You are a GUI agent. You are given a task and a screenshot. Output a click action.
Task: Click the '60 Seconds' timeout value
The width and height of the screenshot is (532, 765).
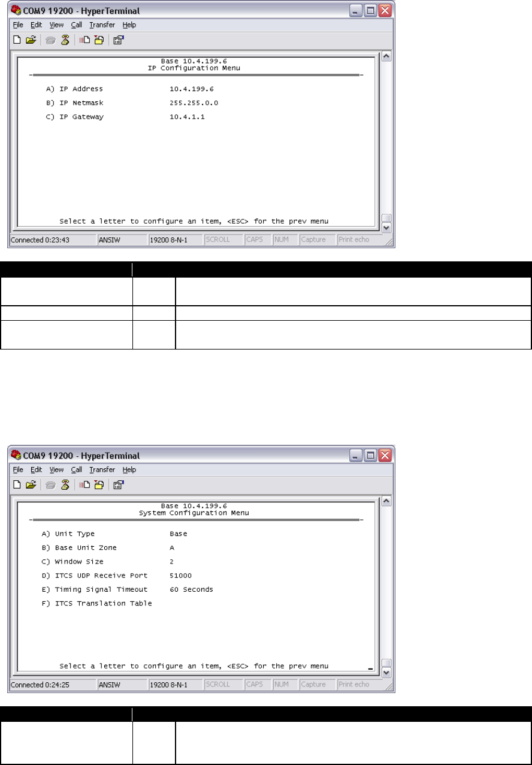click(192, 589)
